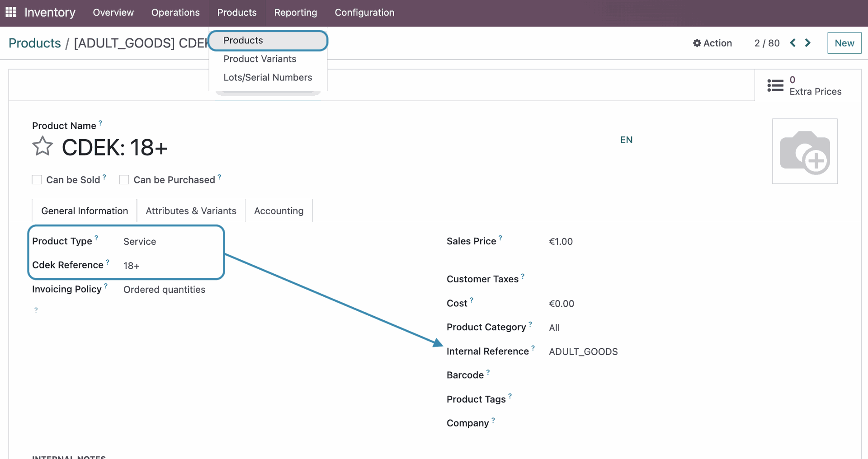The width and height of the screenshot is (868, 459).
Task: Go to previous record with left arrow
Action: [793, 43]
